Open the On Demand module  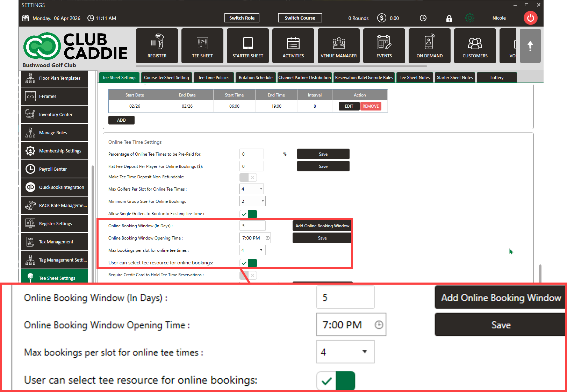[430, 46]
